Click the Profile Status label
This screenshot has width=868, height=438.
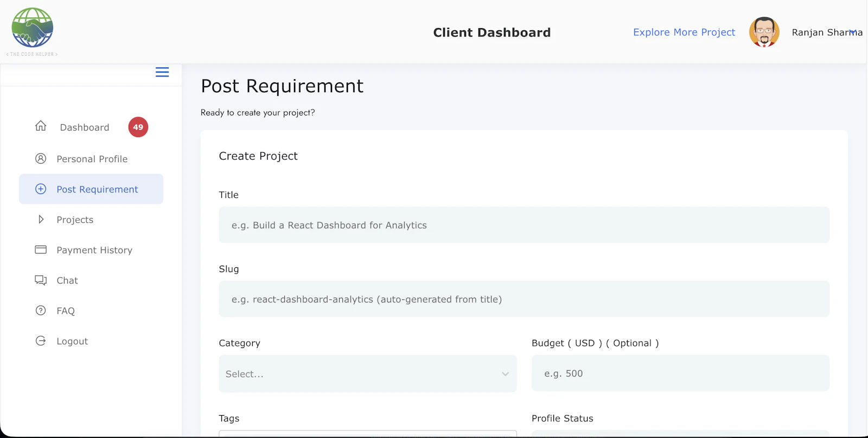pyautogui.click(x=563, y=418)
